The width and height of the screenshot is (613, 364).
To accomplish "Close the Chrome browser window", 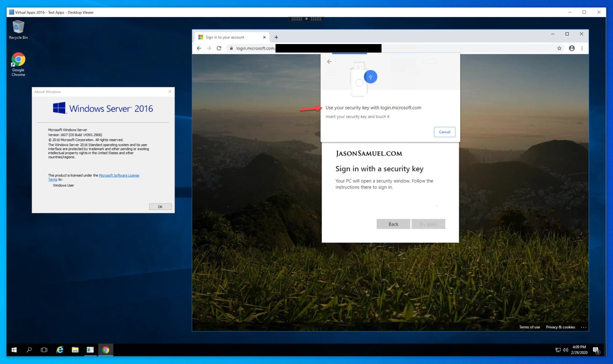I will pos(581,34).
